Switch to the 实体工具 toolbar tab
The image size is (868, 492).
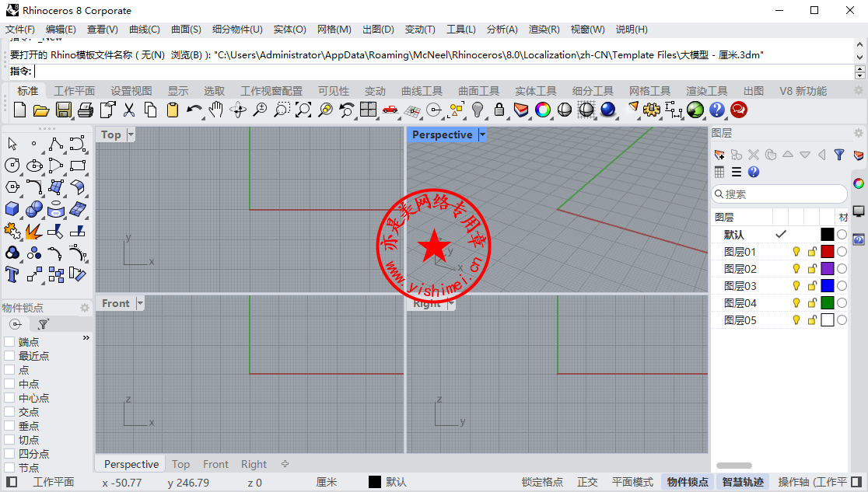click(x=536, y=91)
